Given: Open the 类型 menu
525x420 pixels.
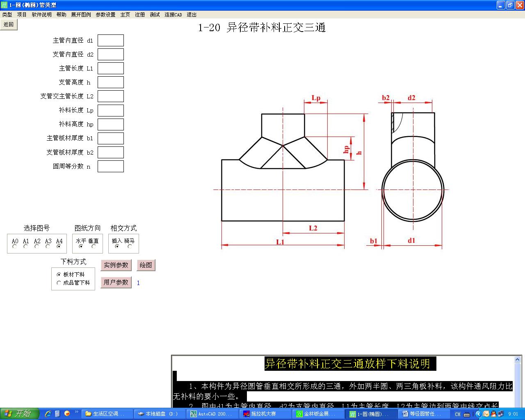Looking at the screenshot, I should [7, 14].
